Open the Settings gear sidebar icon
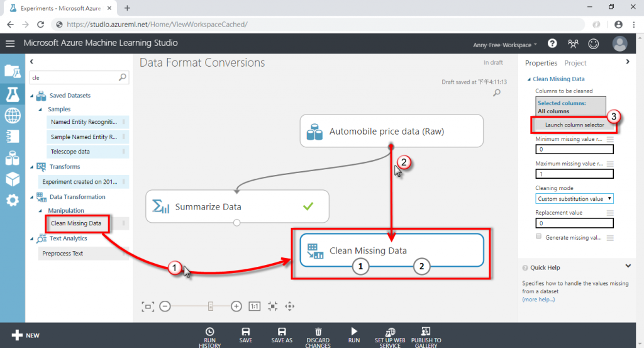 [13, 200]
